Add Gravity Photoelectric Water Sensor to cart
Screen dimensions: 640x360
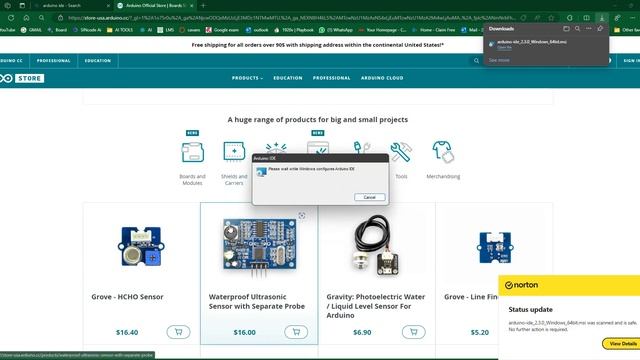click(413, 332)
